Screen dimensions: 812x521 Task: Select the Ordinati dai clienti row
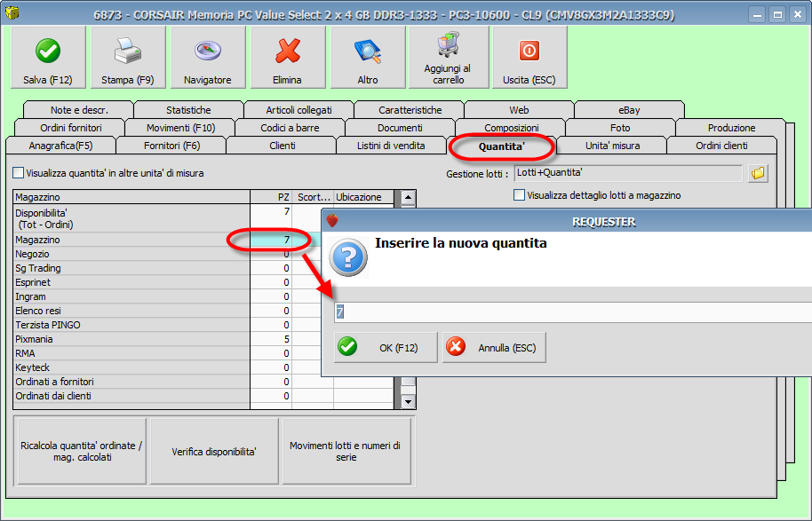point(131,396)
